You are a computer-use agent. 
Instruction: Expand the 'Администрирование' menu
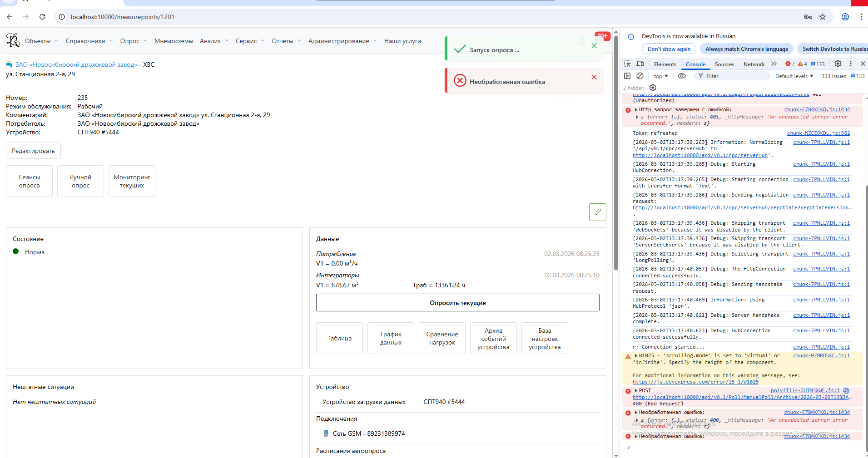342,41
